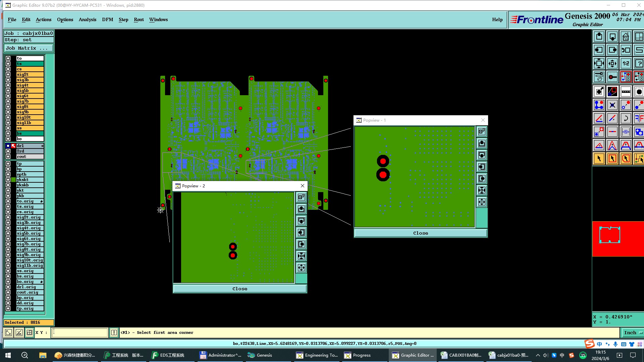Screen dimensions: 644x362
Task: Click the wrench and pen settings icon
Action: (599, 77)
